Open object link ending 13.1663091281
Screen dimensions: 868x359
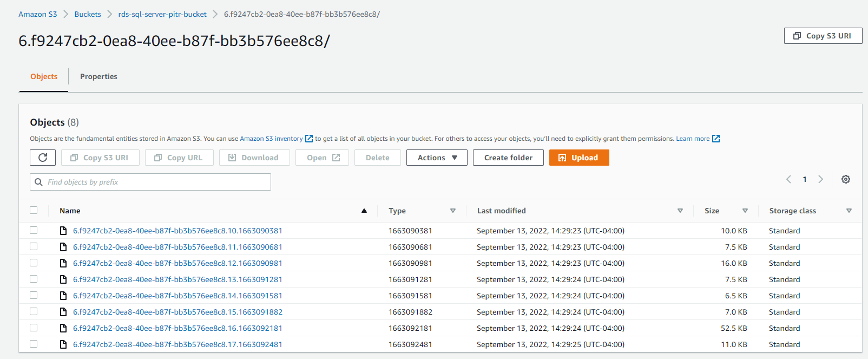[x=177, y=279]
